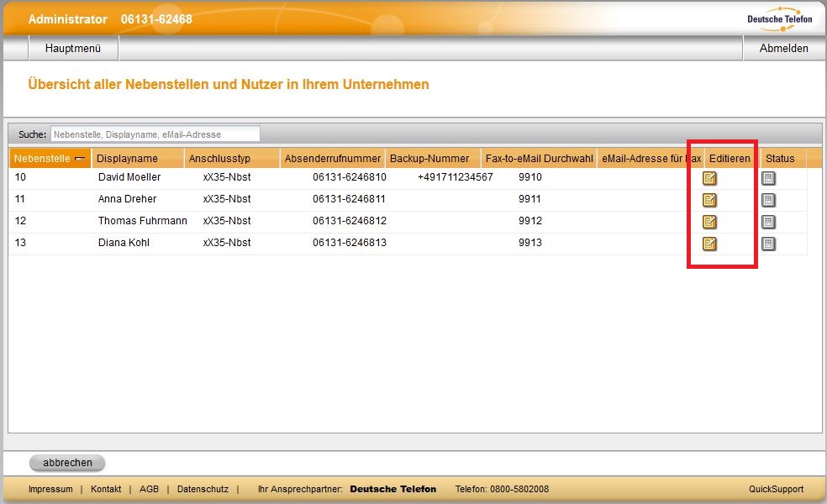Sort by Backup-Nummer column header
The image size is (827, 504).
(433, 158)
